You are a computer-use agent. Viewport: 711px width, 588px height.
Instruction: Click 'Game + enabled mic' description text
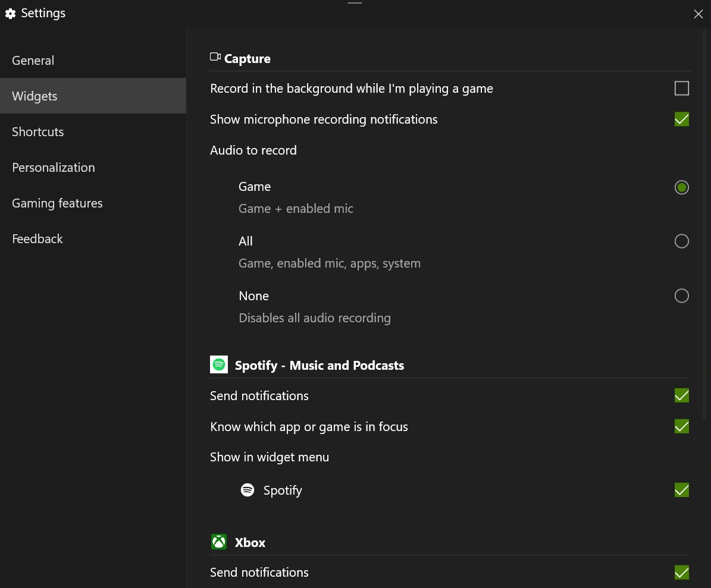click(296, 209)
